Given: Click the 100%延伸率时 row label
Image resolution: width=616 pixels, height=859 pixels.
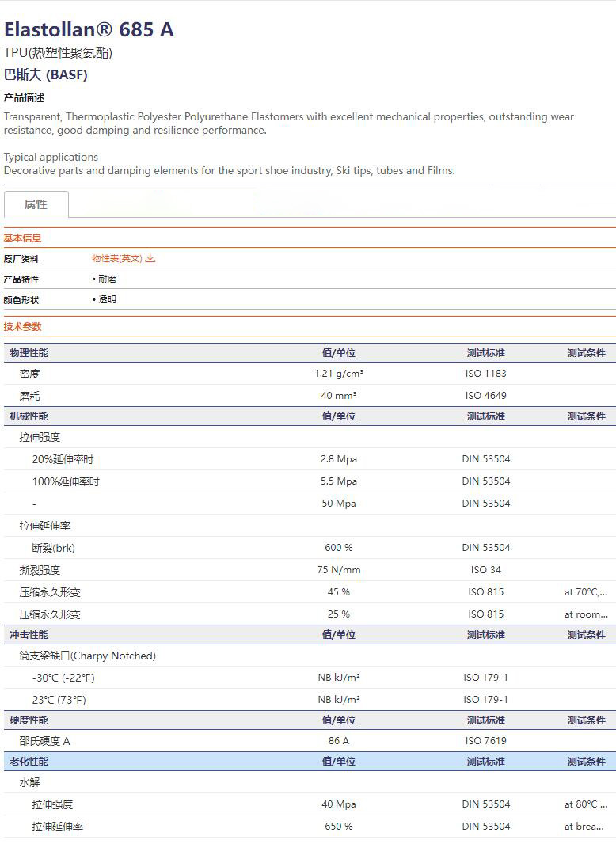Looking at the screenshot, I should pos(66,481).
